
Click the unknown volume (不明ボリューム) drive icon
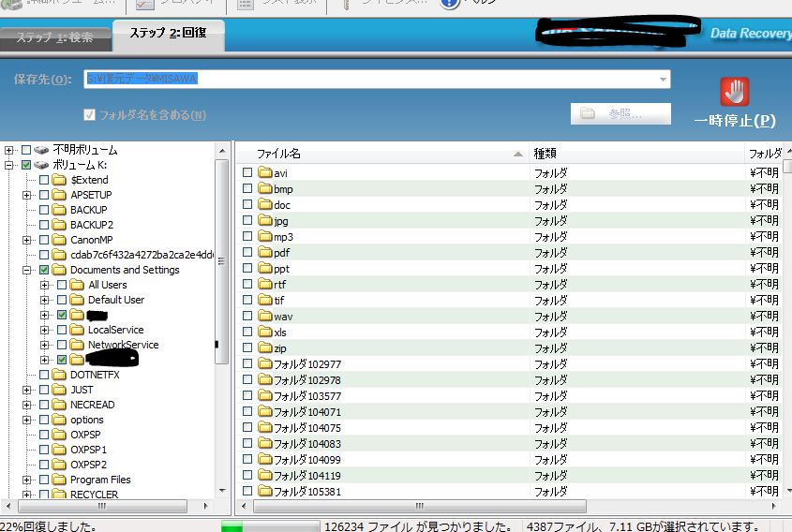pyautogui.click(x=41, y=150)
